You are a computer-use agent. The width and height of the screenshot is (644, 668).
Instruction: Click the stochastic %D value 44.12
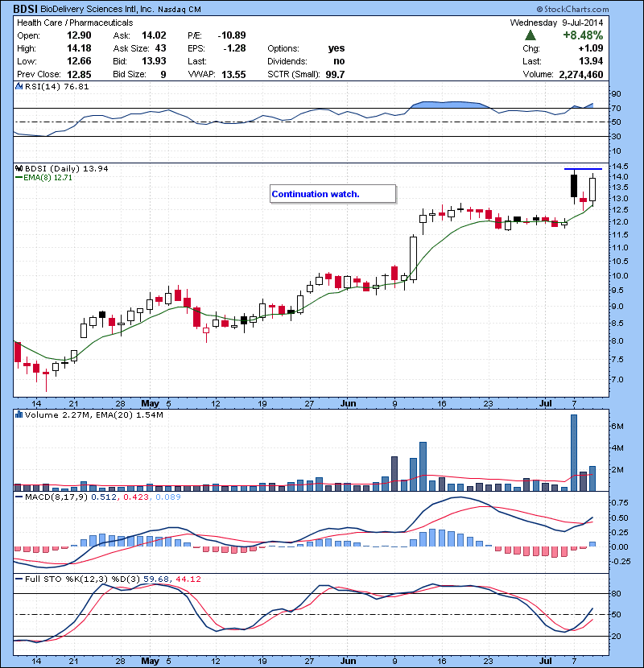[188, 579]
